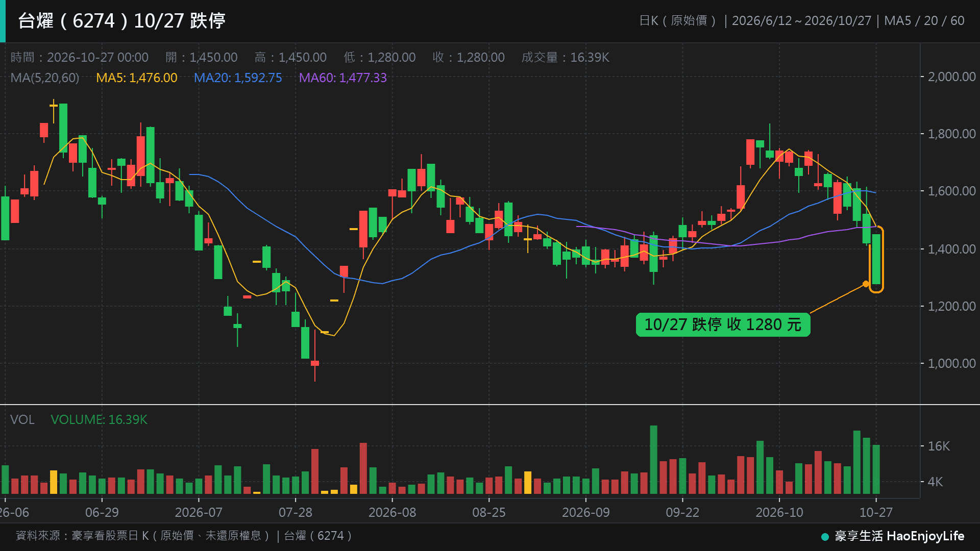The image size is (980, 551).
Task: Click the MA60: 1,477.33 indicator label
Action: [x=343, y=78]
